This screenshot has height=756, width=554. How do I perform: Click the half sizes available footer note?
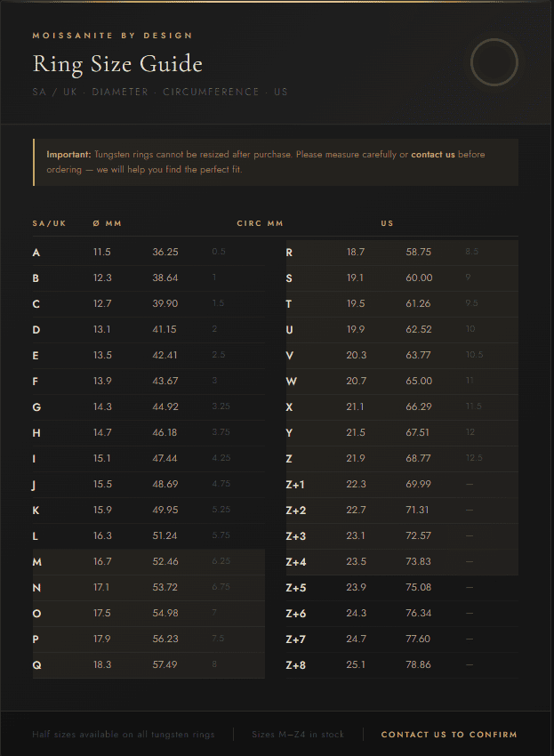coord(123,735)
